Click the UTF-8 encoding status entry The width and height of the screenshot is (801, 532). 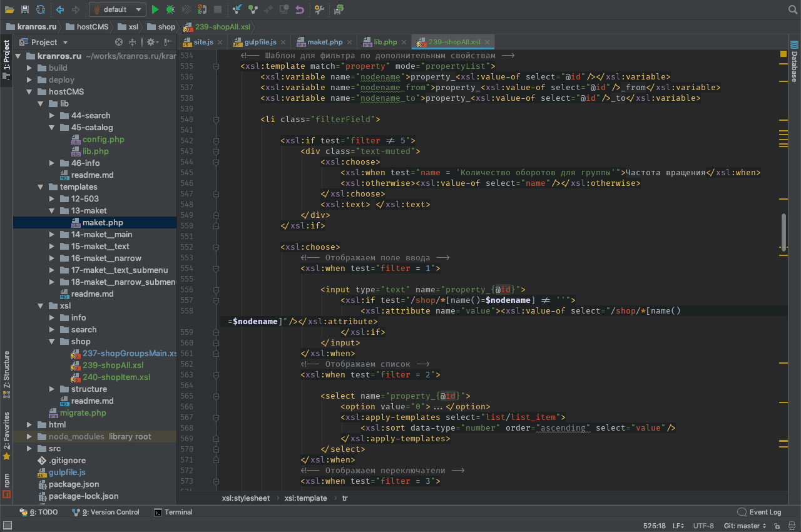pyautogui.click(x=703, y=526)
